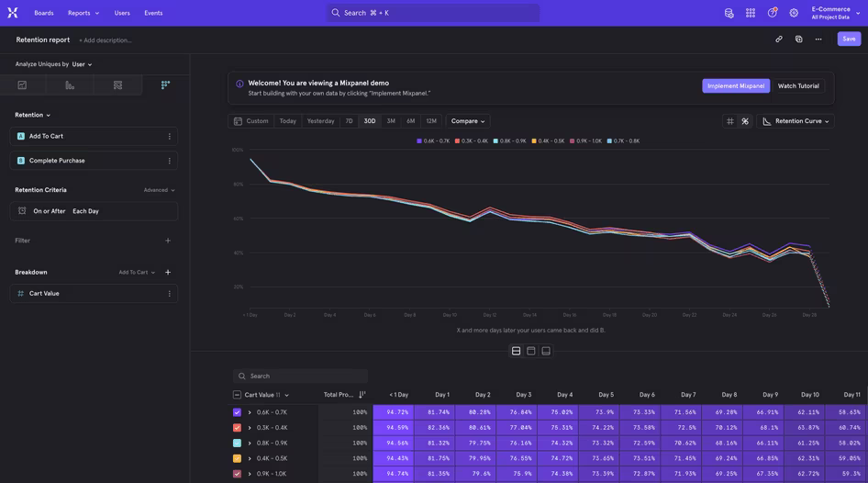Open the Complete Purchase event options menu
868x483 pixels.
coord(170,161)
